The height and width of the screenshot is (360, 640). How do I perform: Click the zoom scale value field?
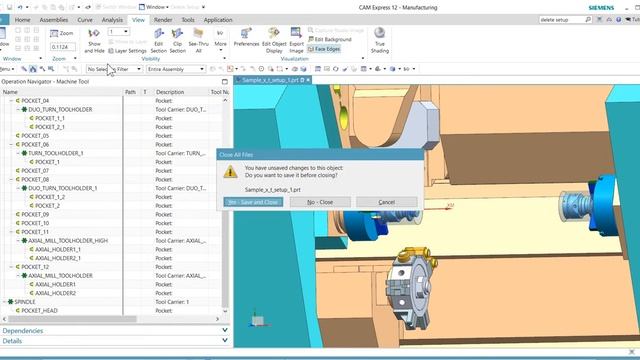pyautogui.click(x=62, y=47)
